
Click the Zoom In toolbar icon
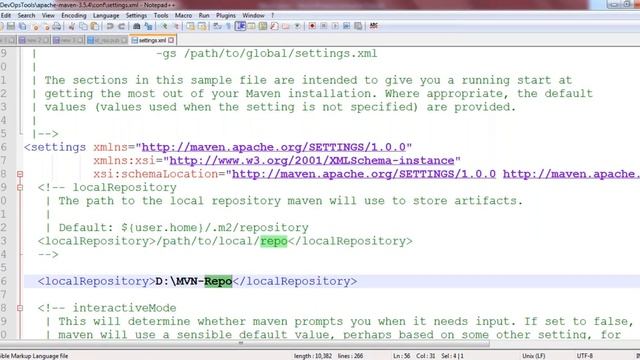pos(164,26)
